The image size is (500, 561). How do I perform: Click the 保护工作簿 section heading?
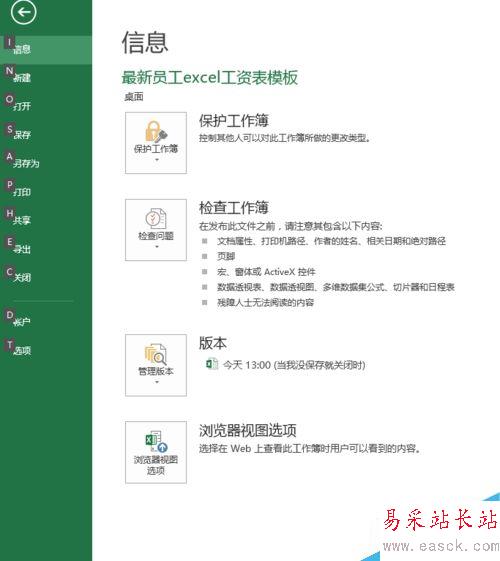pos(234,121)
